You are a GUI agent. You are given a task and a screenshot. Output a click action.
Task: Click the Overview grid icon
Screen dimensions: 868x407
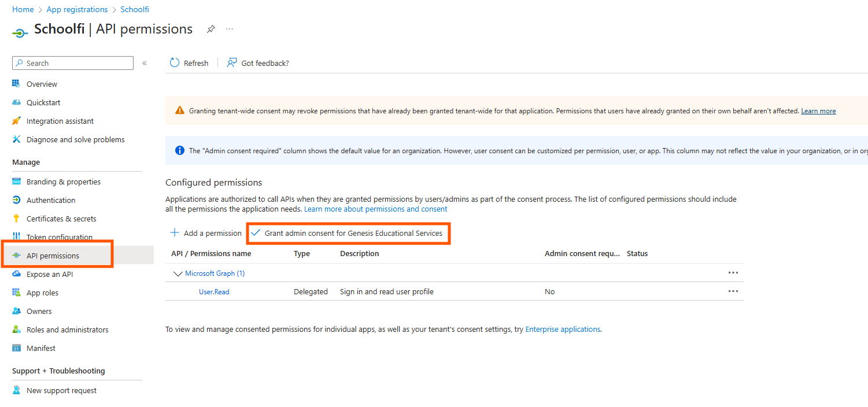click(16, 84)
